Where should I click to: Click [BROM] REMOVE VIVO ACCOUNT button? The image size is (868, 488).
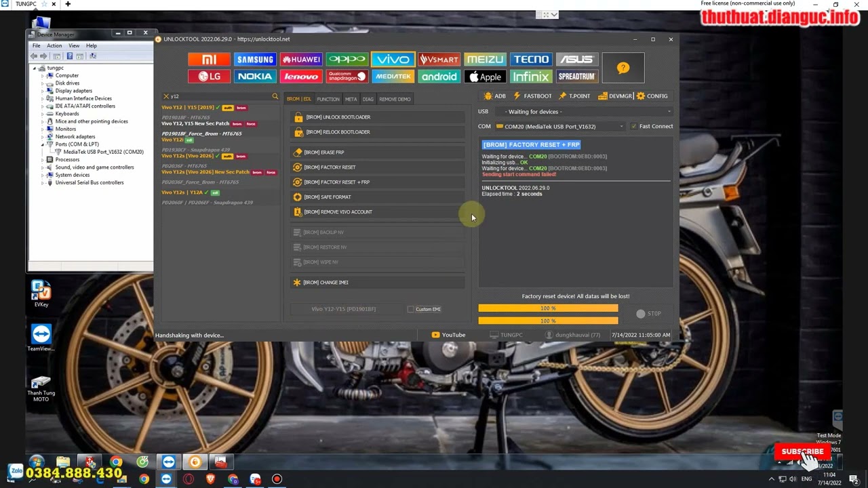click(x=378, y=212)
